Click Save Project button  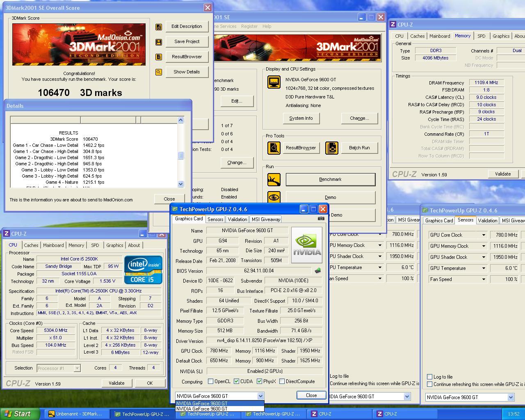click(187, 41)
